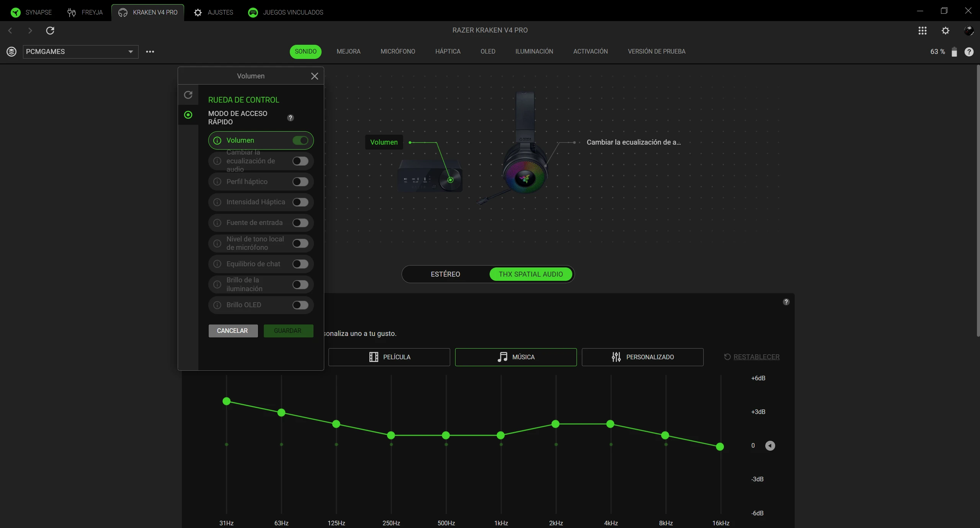
Task: Open the Synapse home tab
Action: [31, 12]
